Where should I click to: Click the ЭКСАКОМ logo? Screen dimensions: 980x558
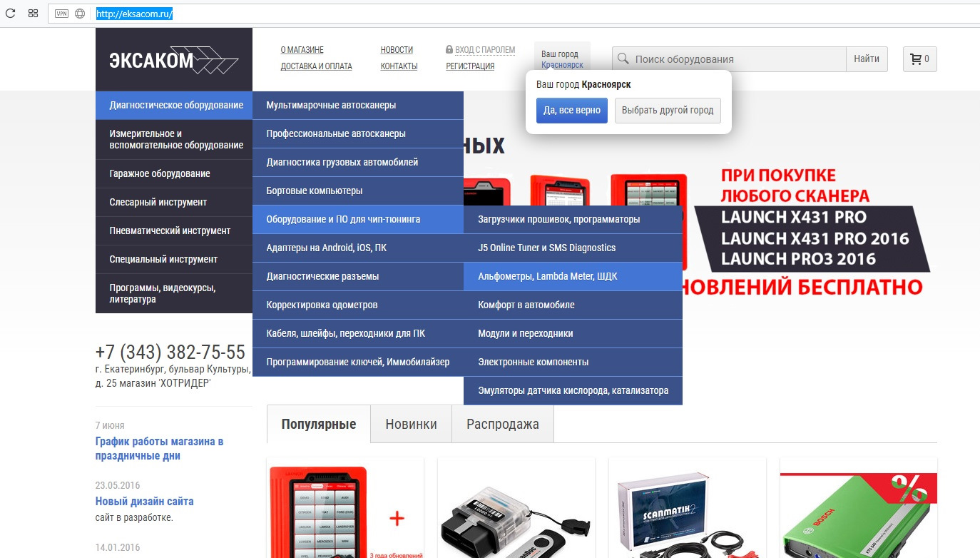point(174,60)
